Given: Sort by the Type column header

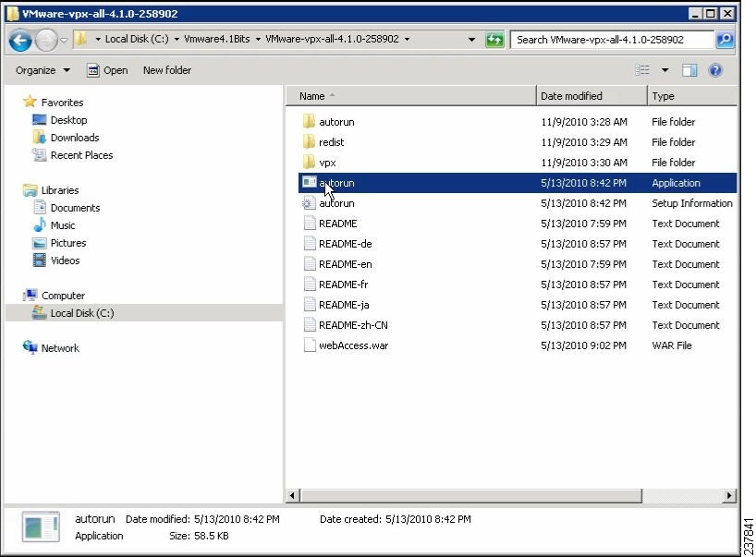Looking at the screenshot, I should point(692,96).
